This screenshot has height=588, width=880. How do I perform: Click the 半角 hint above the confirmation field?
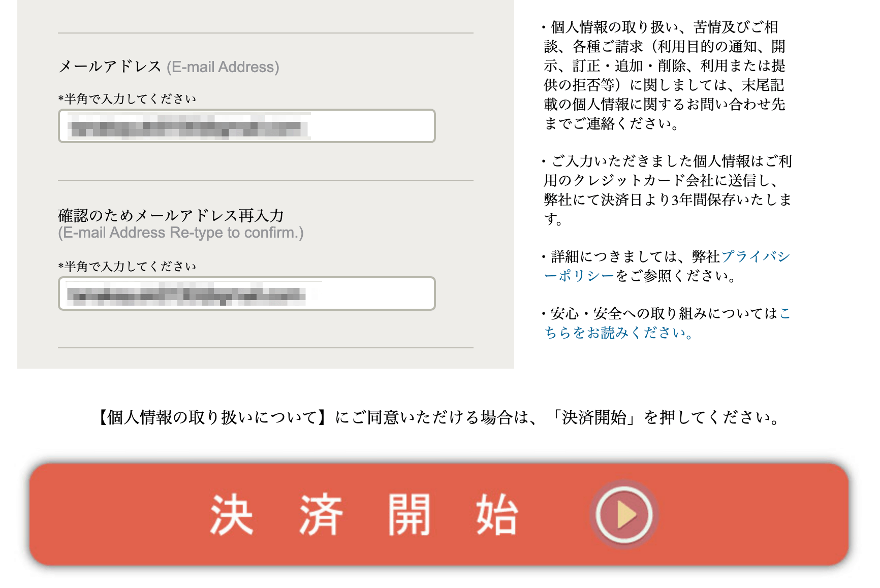[x=127, y=267]
